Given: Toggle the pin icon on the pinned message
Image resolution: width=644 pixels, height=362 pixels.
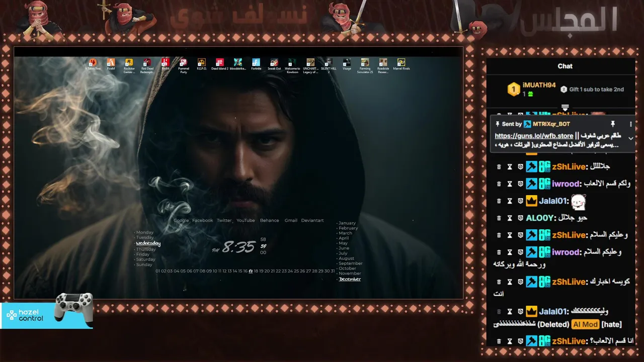Looking at the screenshot, I should click(613, 124).
